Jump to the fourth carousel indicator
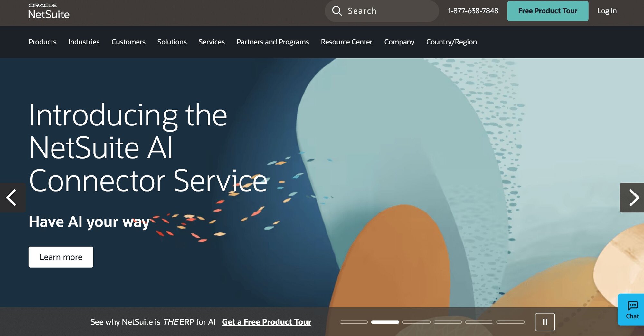The width and height of the screenshot is (644, 336). (x=448, y=322)
